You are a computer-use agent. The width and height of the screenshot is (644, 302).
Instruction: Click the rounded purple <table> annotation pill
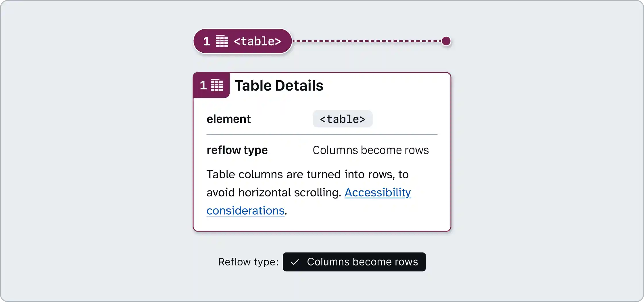tap(243, 41)
